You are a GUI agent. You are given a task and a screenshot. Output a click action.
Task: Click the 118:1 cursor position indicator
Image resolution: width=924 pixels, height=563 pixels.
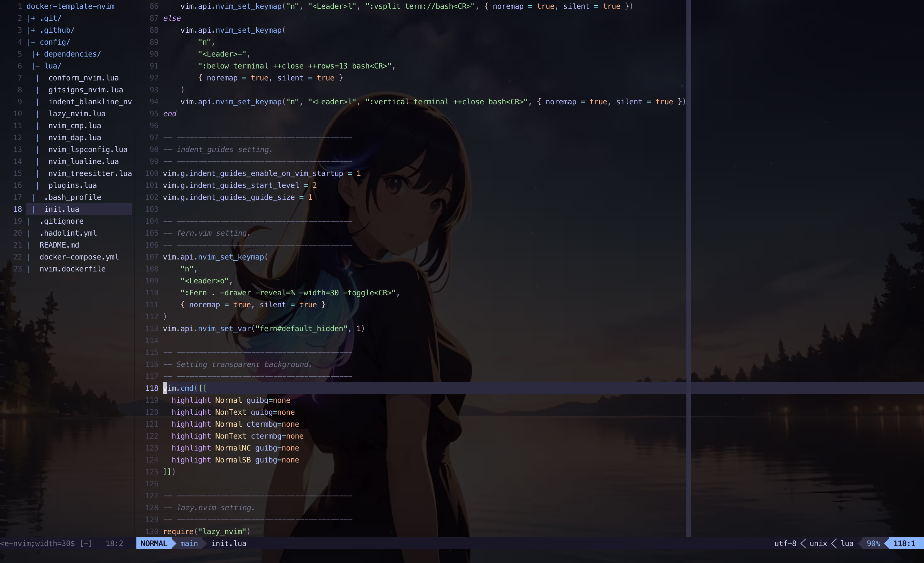tap(904, 544)
